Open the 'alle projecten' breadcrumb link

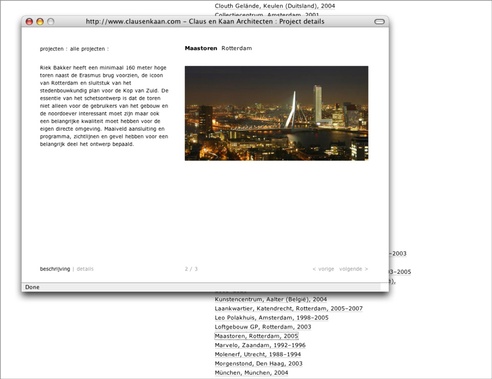pos(87,49)
